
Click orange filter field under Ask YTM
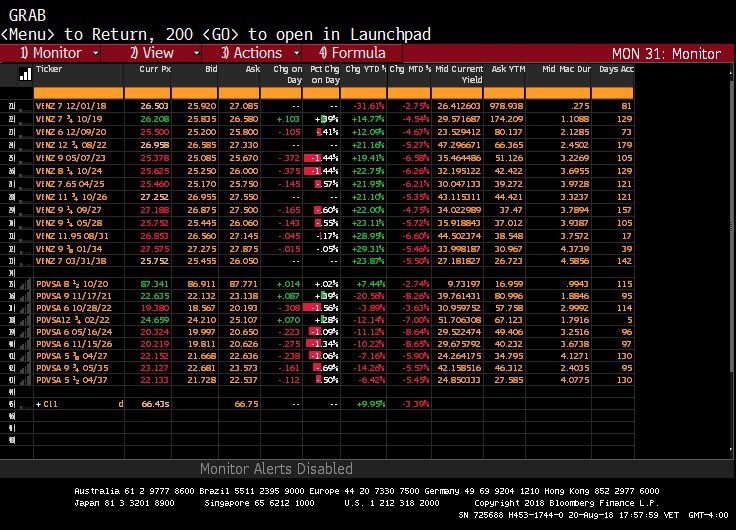tap(504, 93)
